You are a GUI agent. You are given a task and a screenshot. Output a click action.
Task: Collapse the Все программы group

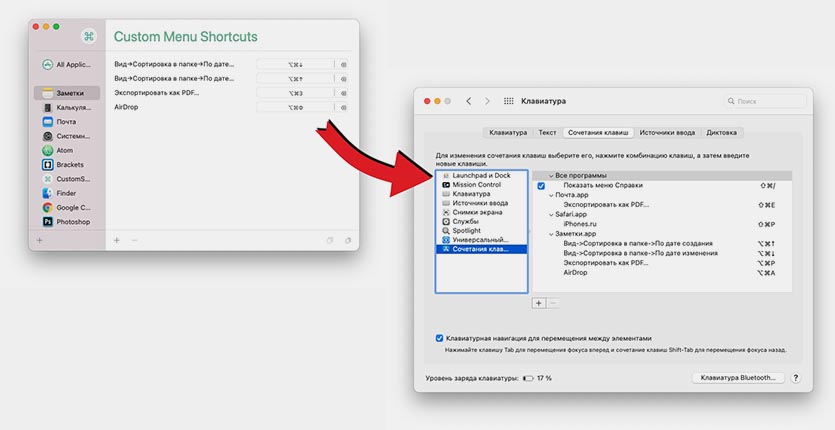click(x=551, y=175)
